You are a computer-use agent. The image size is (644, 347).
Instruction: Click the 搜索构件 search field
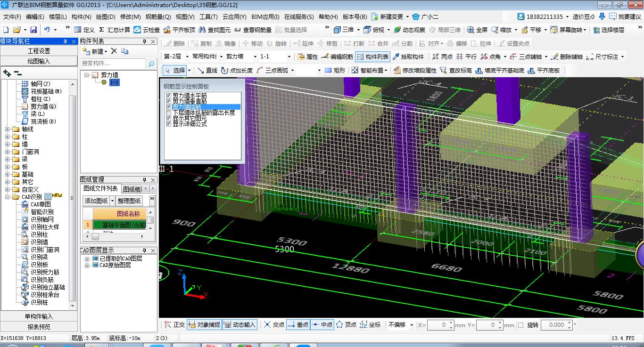point(113,64)
